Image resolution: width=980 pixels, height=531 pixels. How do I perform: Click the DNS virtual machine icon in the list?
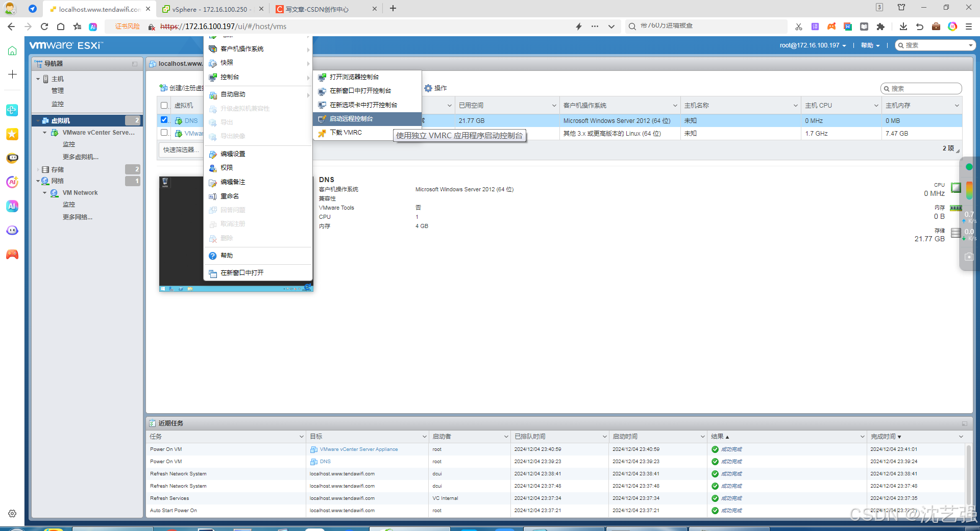point(179,121)
